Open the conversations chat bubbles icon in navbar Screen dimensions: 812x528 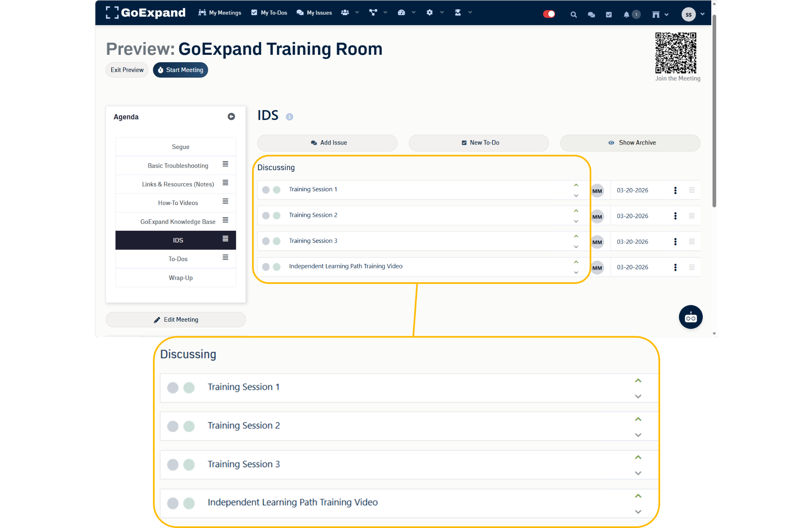pyautogui.click(x=591, y=15)
